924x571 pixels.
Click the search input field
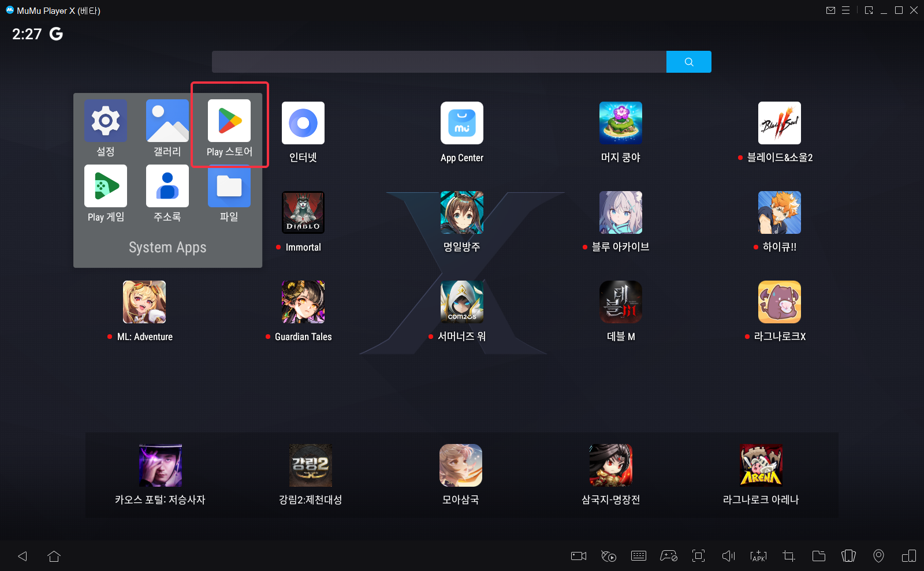point(439,62)
